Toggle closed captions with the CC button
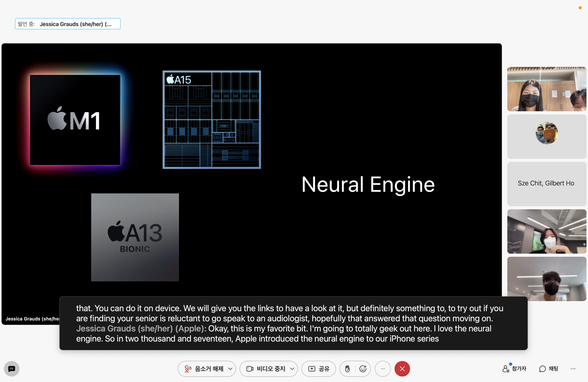 [x=12, y=368]
